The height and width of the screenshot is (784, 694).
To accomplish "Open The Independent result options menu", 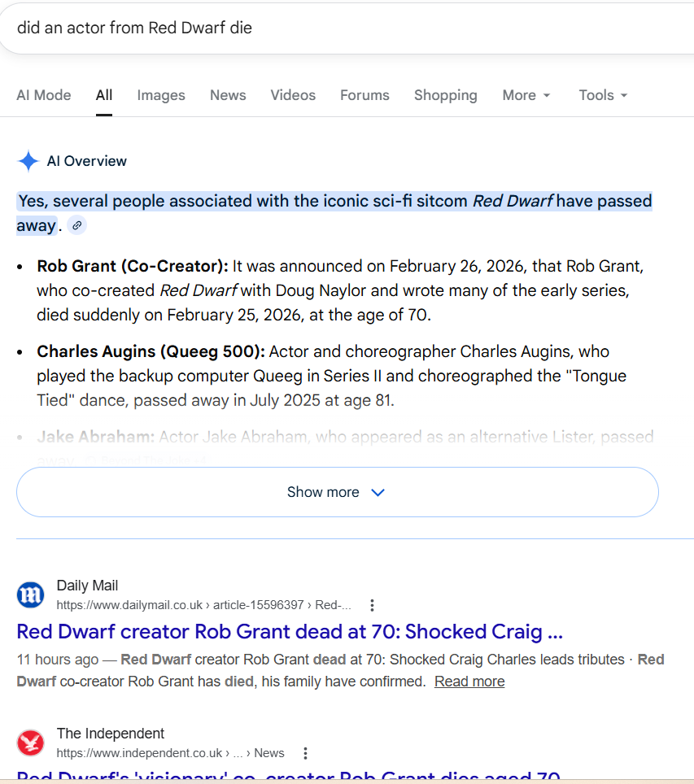I will 305,753.
